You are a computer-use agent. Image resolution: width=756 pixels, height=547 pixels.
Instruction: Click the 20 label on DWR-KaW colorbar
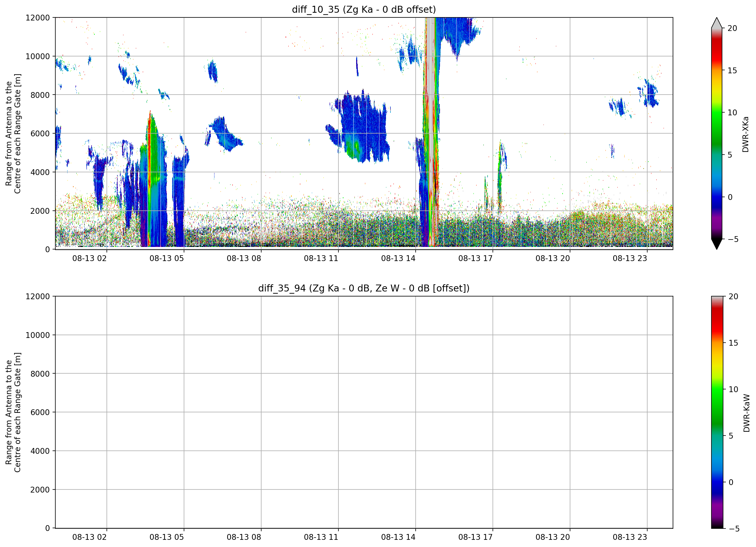(733, 296)
